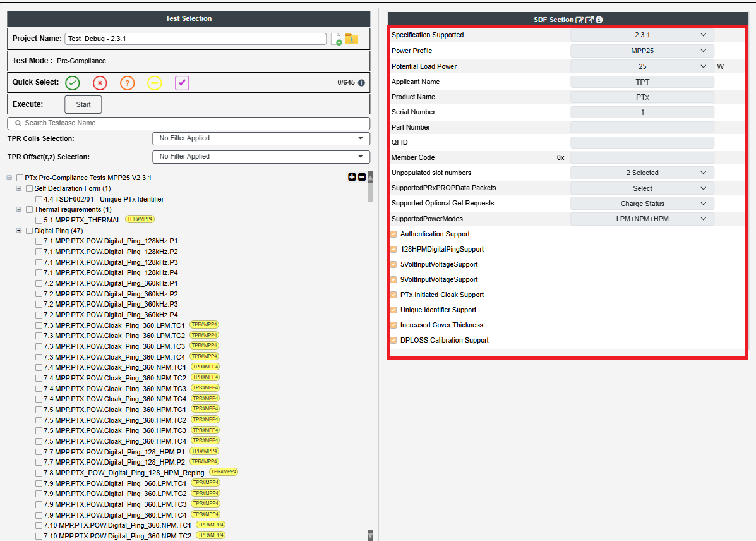Screen dimensions: 756x541
Task: Open SDF Section external link icon
Action: pyautogui.click(x=589, y=20)
